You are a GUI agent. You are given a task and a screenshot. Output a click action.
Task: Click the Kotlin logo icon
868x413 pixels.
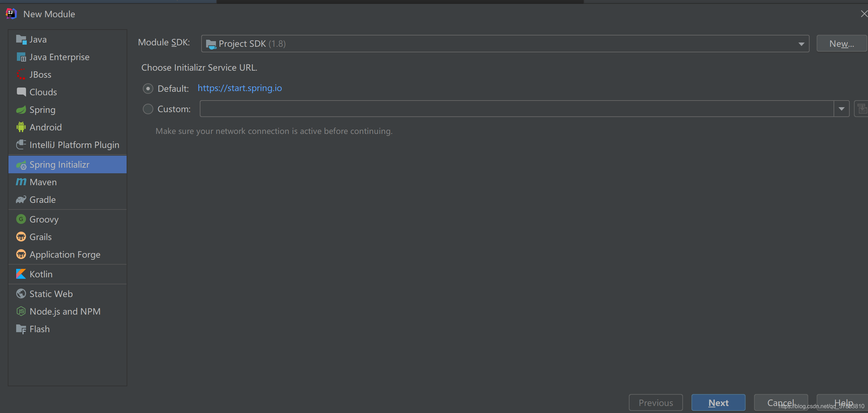pyautogui.click(x=21, y=274)
